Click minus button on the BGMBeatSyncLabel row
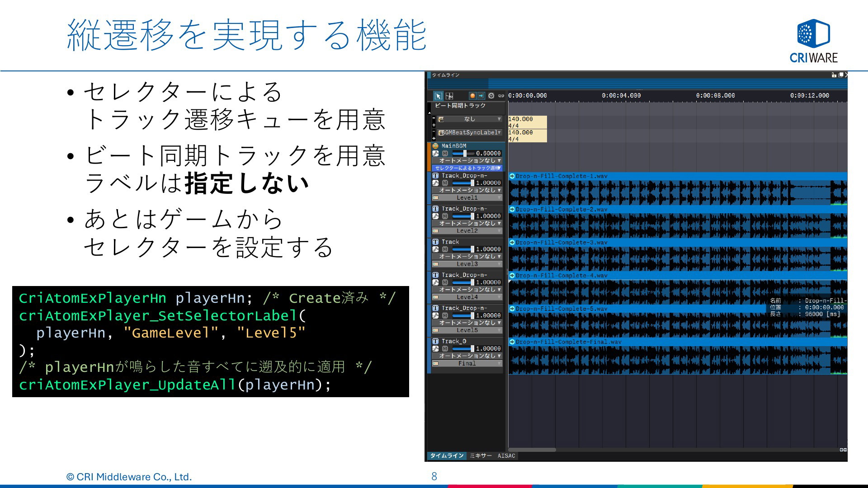Screen dimensions: 868x488 tap(434, 132)
